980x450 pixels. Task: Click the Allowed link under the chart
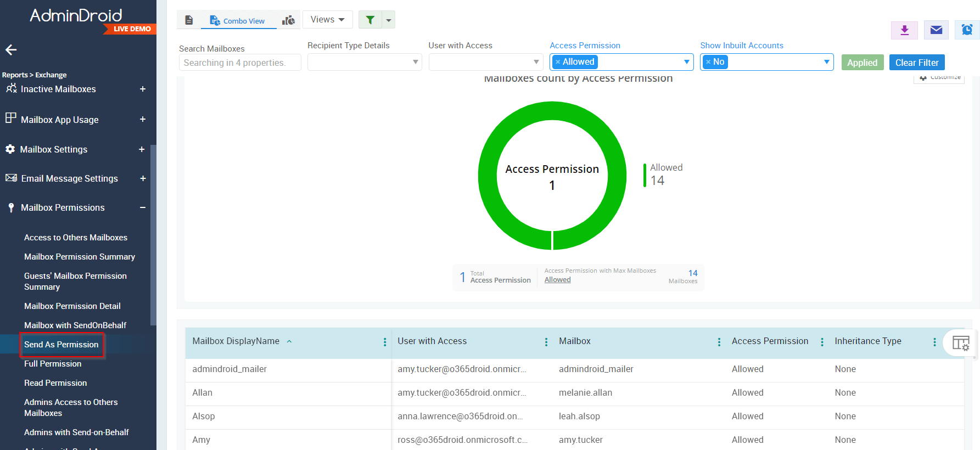tap(557, 280)
